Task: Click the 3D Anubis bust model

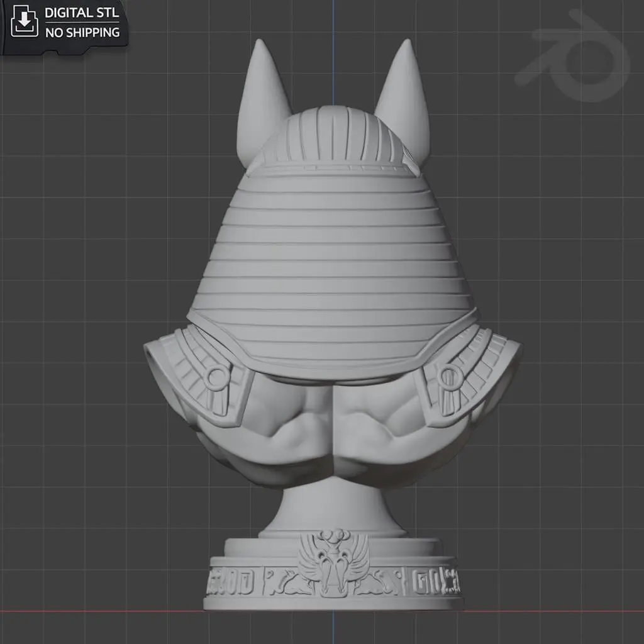Action: tap(333, 325)
